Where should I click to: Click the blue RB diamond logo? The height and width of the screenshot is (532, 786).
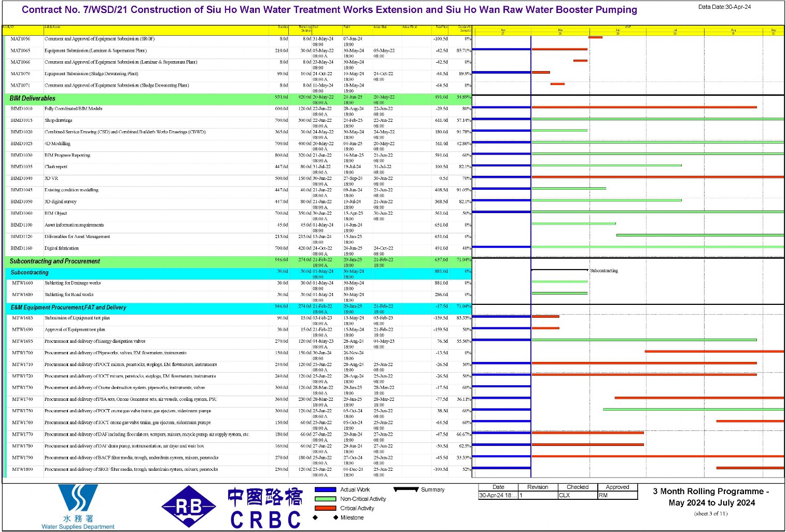(x=189, y=507)
